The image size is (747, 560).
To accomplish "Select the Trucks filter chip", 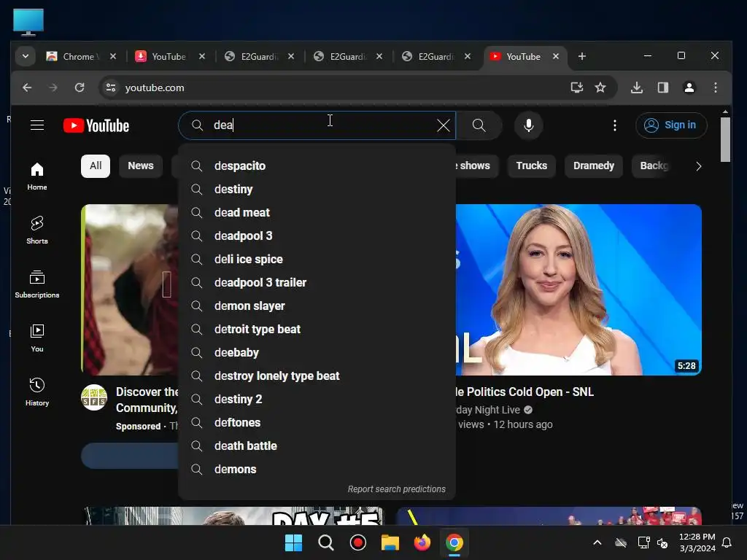I will (x=531, y=166).
